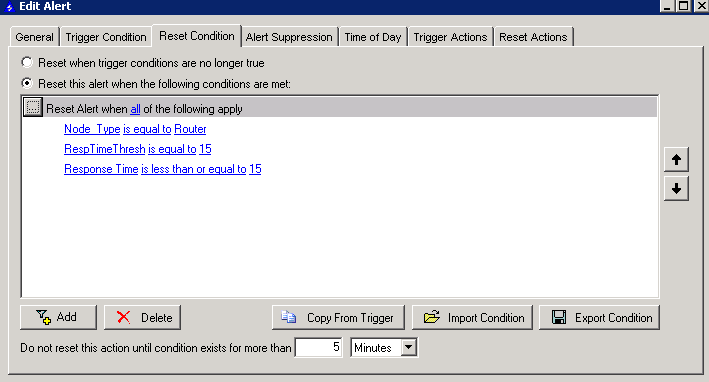Change the 'all' condition operator link
The width and height of the screenshot is (709, 382).
pos(135,109)
